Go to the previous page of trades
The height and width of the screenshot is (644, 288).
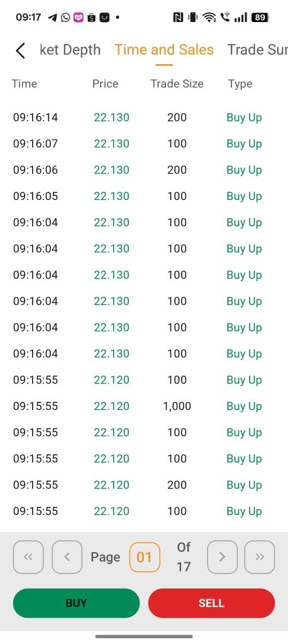67,557
